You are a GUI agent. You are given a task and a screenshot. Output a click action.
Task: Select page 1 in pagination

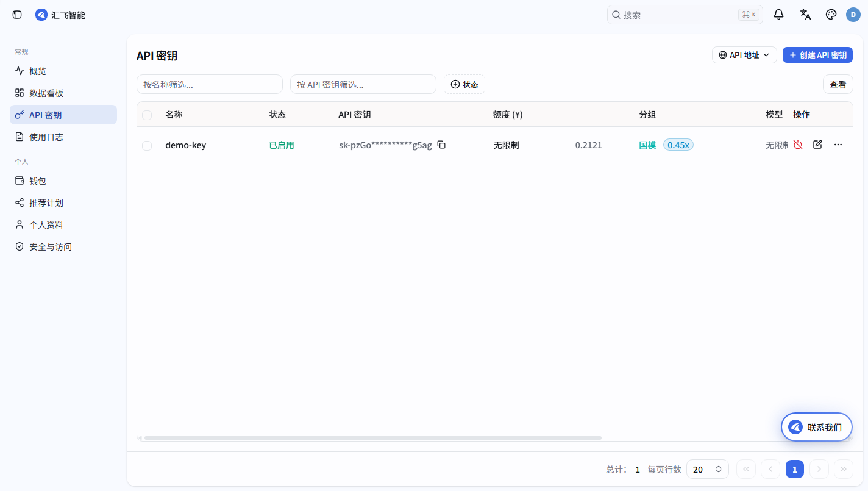click(795, 469)
